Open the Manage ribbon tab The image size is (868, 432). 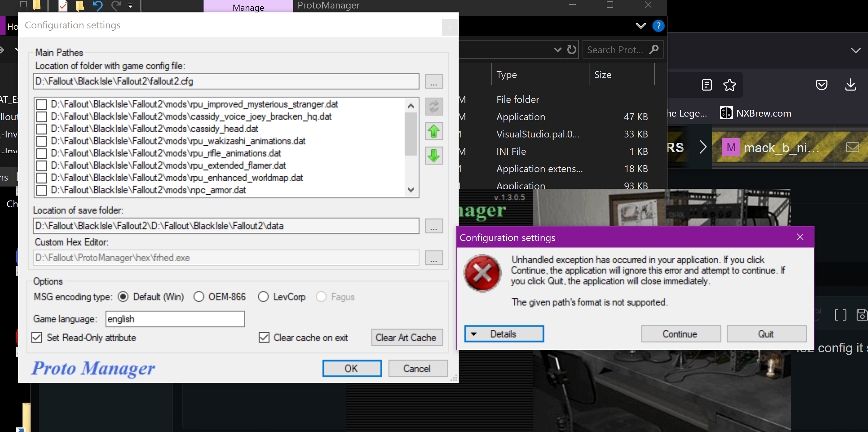tap(248, 7)
